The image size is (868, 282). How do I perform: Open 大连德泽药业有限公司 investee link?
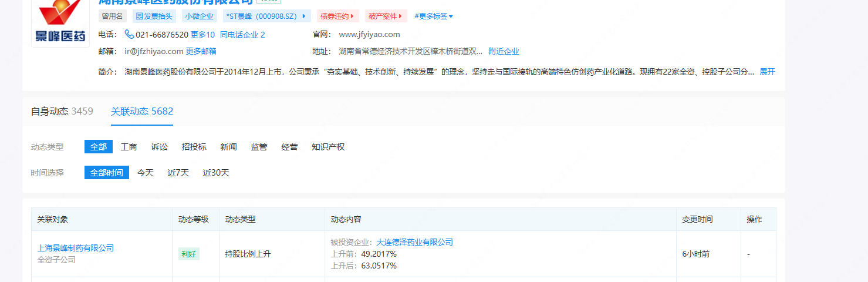click(414, 242)
